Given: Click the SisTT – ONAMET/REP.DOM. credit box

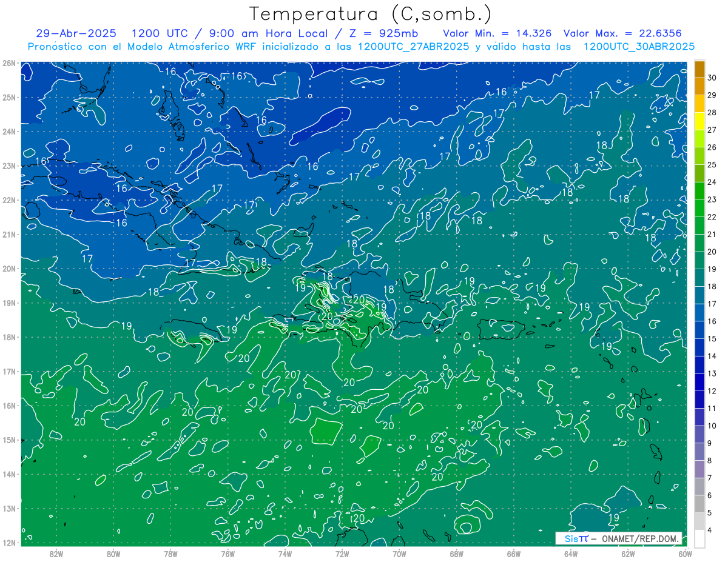Looking at the screenshot, I should 619,538.
